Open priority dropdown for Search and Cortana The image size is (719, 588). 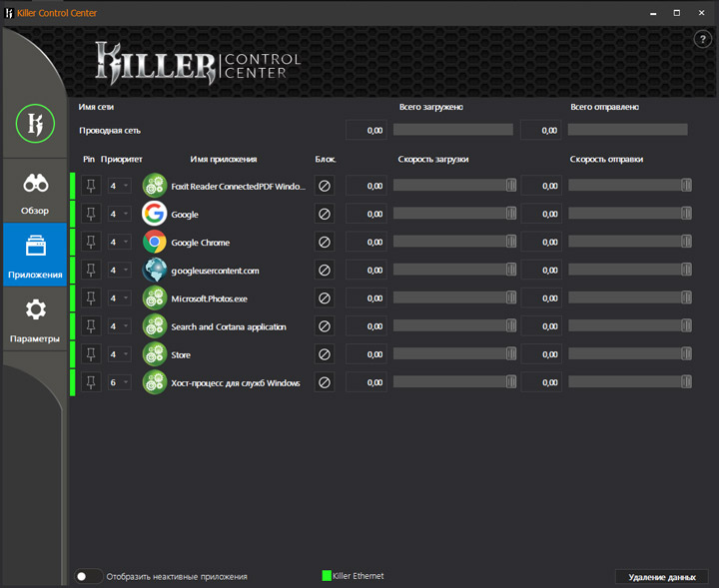click(119, 326)
